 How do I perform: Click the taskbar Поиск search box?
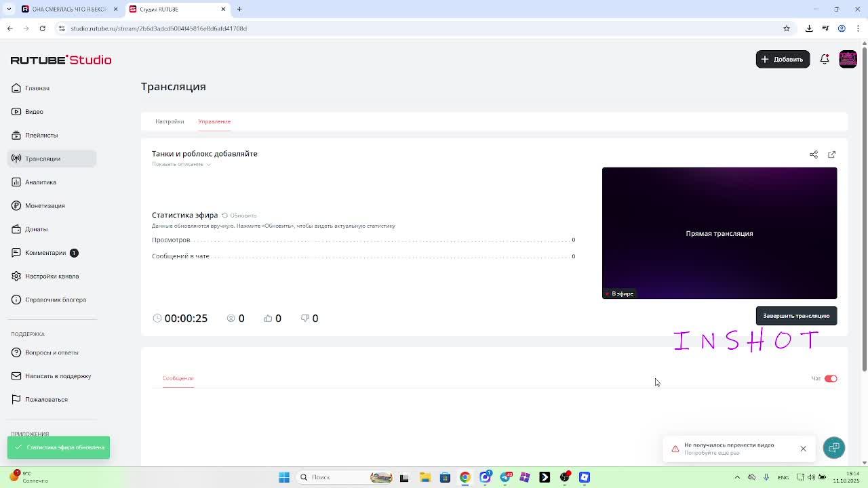pyautogui.click(x=346, y=477)
